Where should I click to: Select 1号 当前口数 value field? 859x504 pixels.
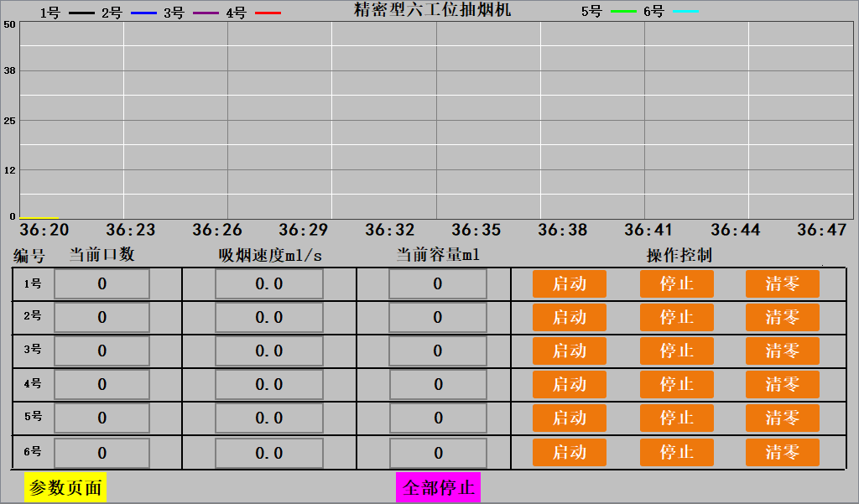tap(102, 283)
